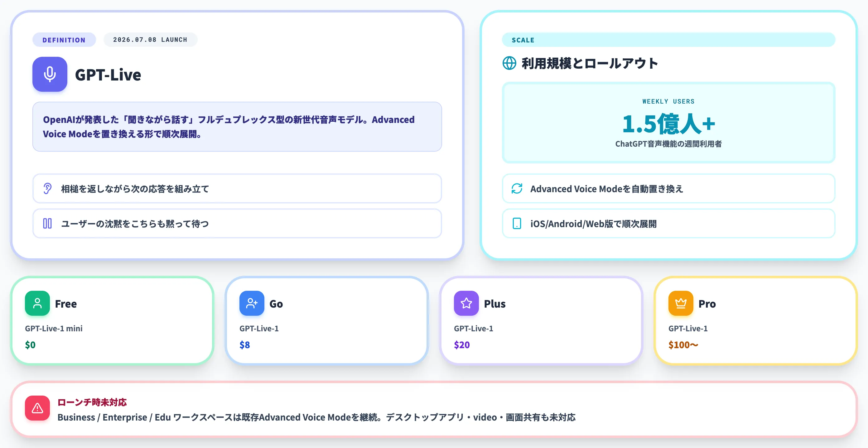868x448 pixels.
Task: Click the GPT-Live heading
Action: tap(108, 75)
